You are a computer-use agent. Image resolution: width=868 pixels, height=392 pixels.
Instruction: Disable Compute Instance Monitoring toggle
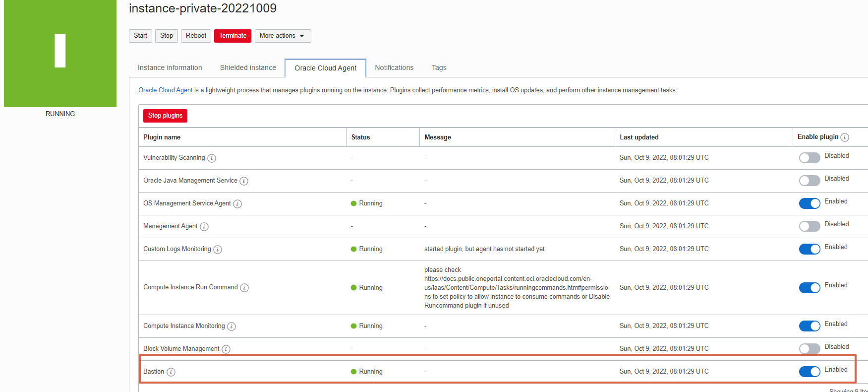coord(810,326)
